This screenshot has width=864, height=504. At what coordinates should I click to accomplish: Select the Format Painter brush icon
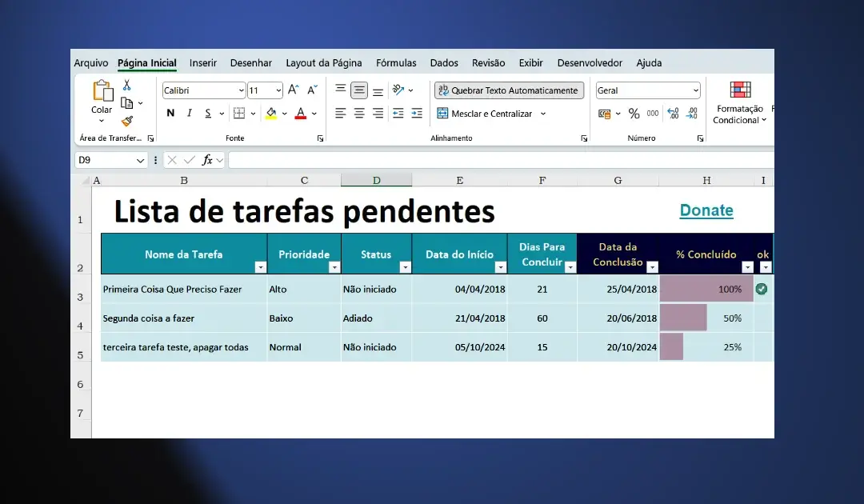[x=127, y=121]
